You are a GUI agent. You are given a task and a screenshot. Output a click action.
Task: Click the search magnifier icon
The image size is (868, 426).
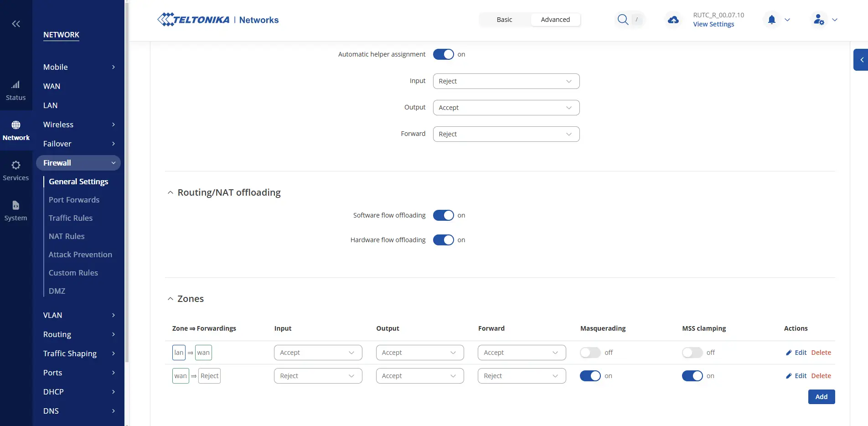[x=623, y=20]
